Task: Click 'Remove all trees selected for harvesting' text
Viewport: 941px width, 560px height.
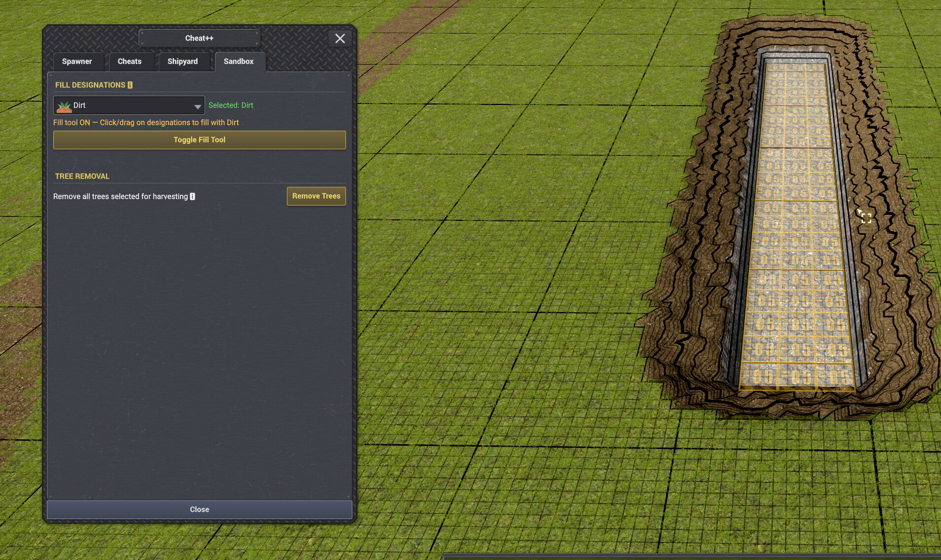Action: pyautogui.click(x=120, y=197)
